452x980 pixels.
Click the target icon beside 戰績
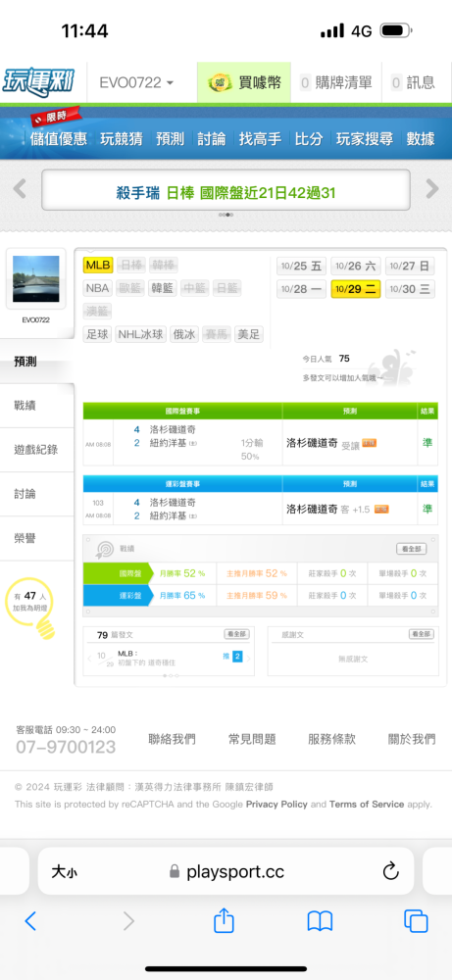(x=104, y=549)
